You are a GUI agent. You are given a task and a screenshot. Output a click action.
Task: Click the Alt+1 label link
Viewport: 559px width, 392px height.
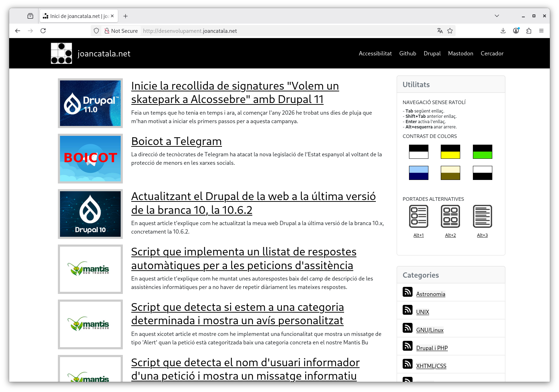pos(419,235)
